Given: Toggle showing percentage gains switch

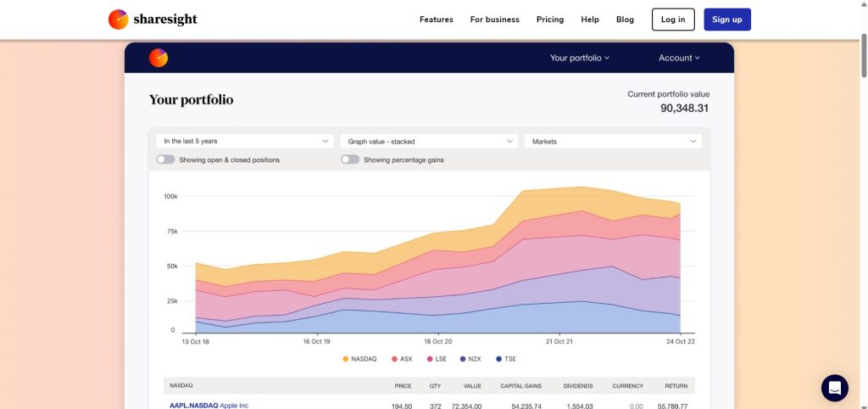Looking at the screenshot, I should 350,160.
